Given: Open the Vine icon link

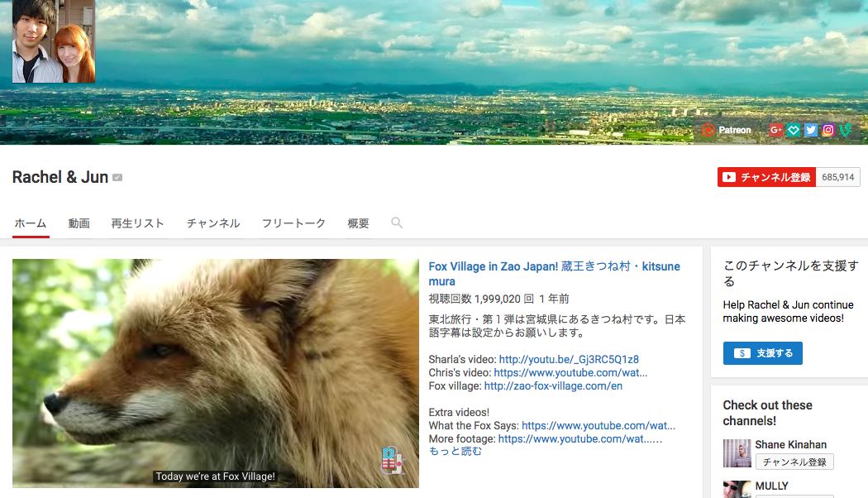Looking at the screenshot, I should pos(846,130).
